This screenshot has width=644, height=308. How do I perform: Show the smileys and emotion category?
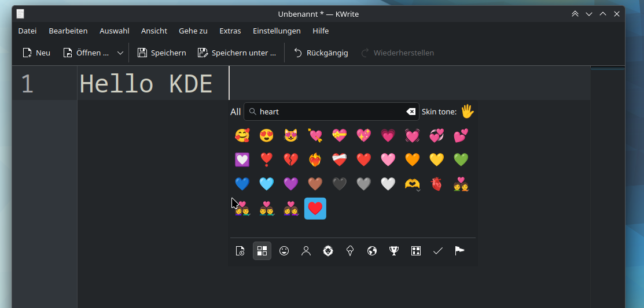coord(284,251)
